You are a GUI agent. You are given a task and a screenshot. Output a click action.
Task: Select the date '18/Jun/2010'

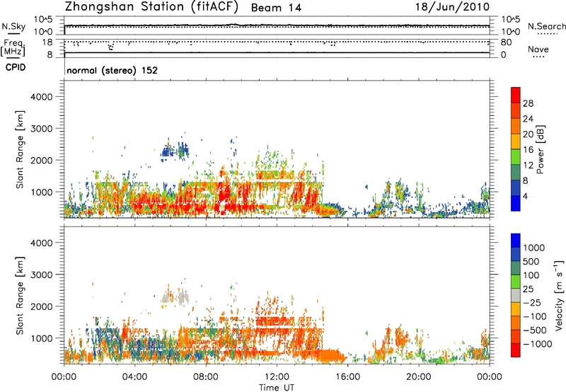(x=452, y=7)
